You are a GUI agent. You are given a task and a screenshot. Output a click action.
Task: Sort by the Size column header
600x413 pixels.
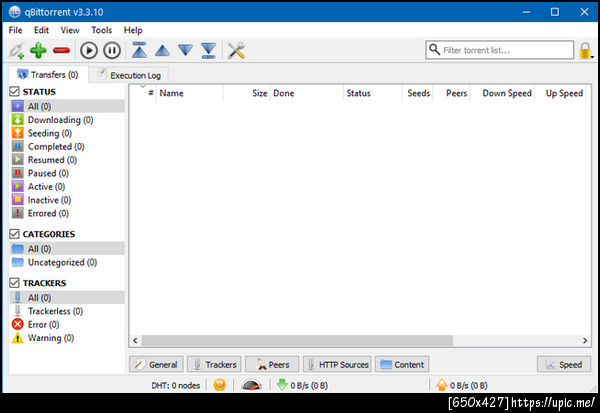coord(247,93)
